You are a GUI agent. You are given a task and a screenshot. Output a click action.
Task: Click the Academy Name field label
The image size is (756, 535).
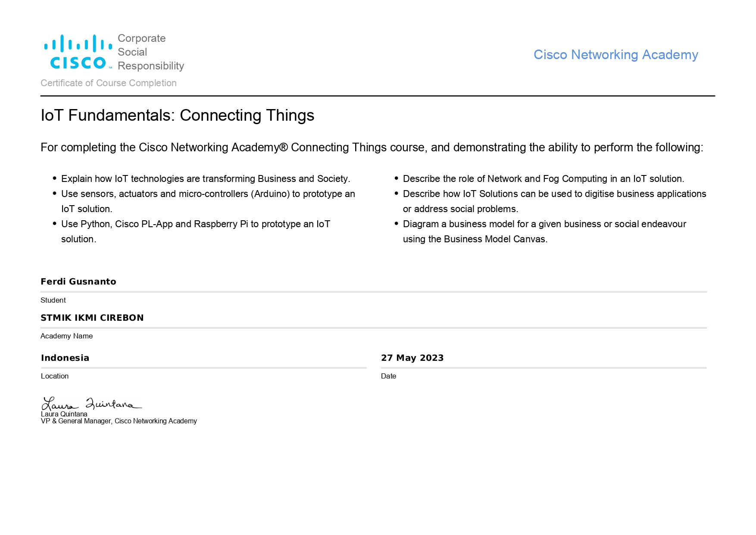coord(66,336)
